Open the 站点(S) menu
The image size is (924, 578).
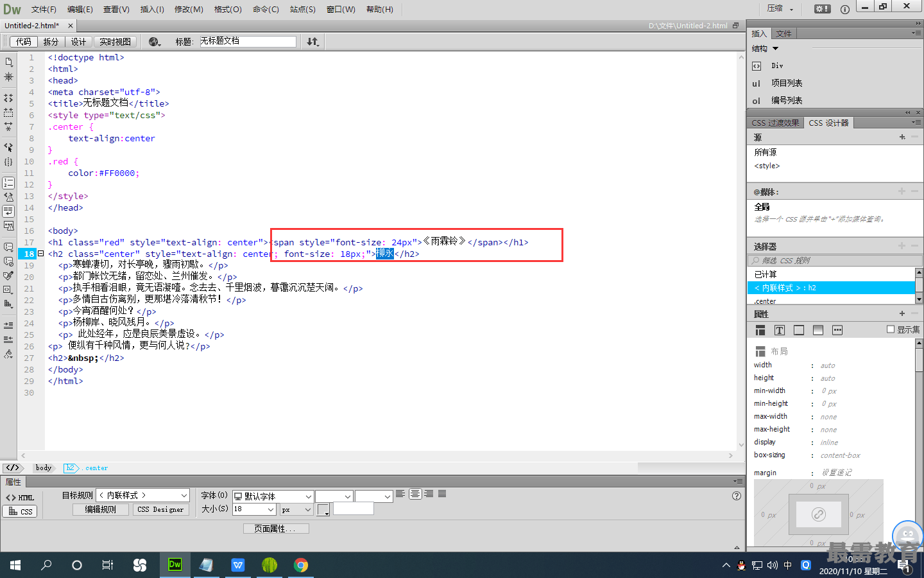(302, 9)
